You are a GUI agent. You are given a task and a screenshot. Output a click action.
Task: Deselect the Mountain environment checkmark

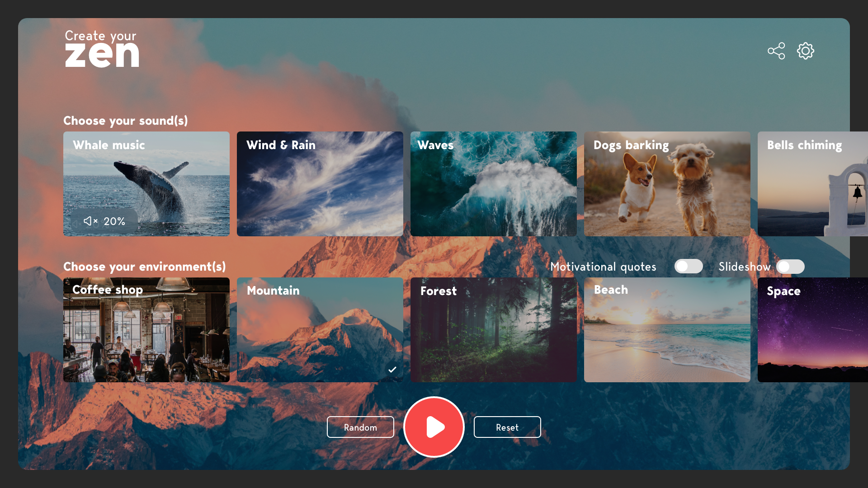[x=392, y=369]
